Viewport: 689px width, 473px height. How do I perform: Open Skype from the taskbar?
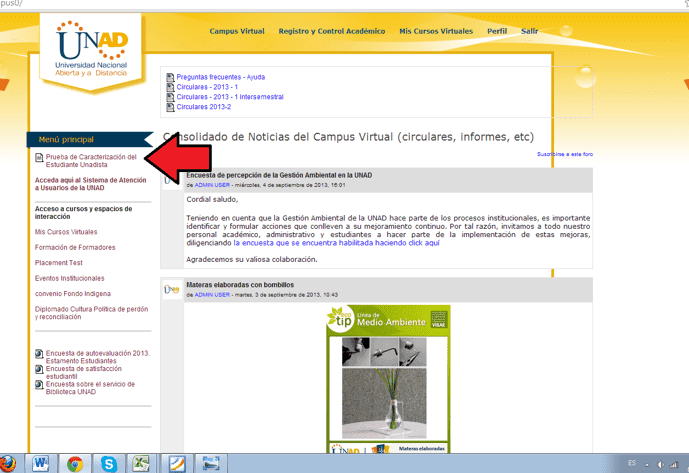pyautogui.click(x=109, y=464)
